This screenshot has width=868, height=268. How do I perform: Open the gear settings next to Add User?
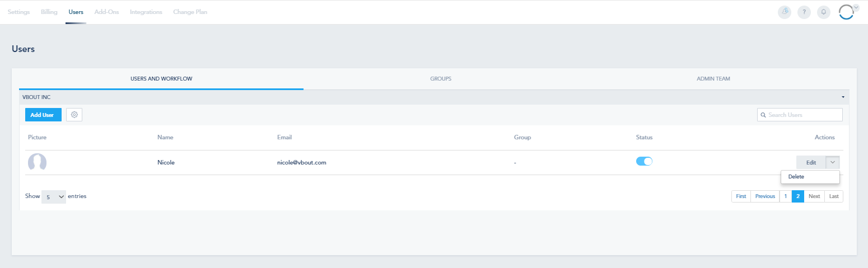[x=74, y=115]
